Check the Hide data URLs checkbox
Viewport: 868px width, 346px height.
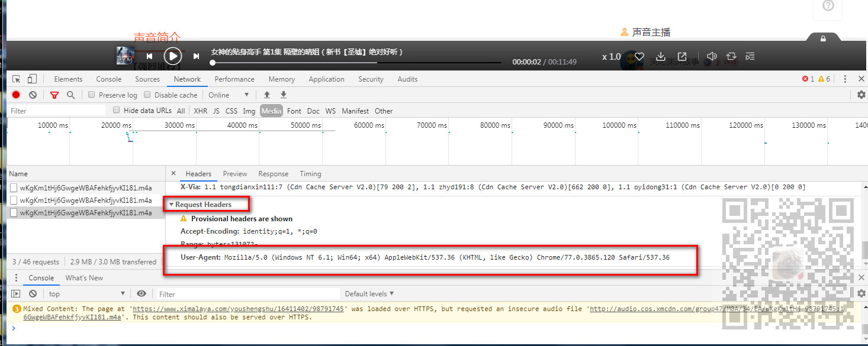point(117,110)
